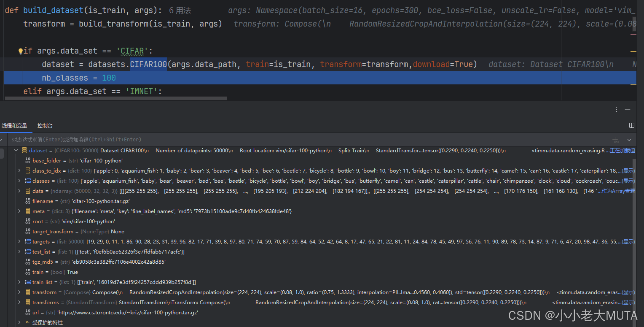Open debug panel options (three dots)
Screen dimensions: 644x327
pyautogui.click(x=617, y=110)
